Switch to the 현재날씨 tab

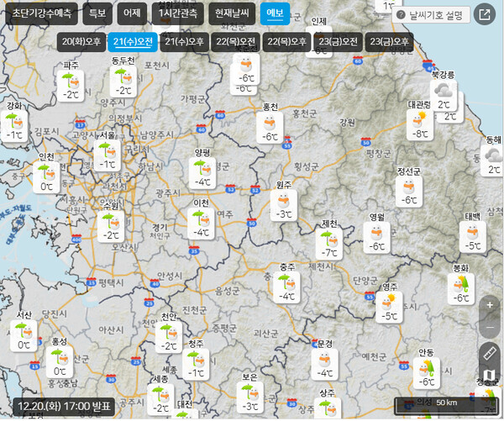(232, 13)
